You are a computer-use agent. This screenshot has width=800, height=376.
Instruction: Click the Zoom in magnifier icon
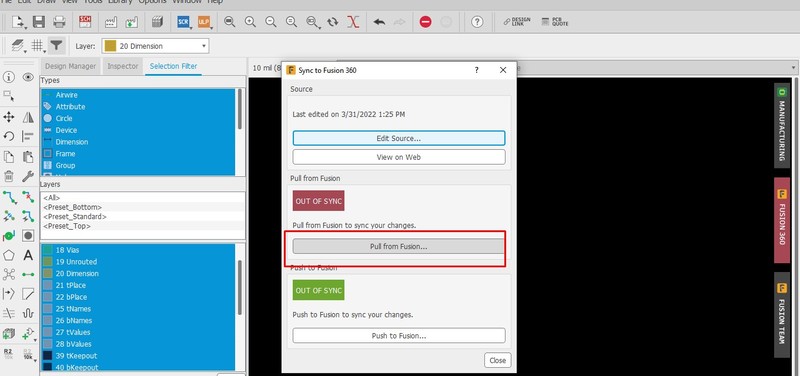(250, 22)
